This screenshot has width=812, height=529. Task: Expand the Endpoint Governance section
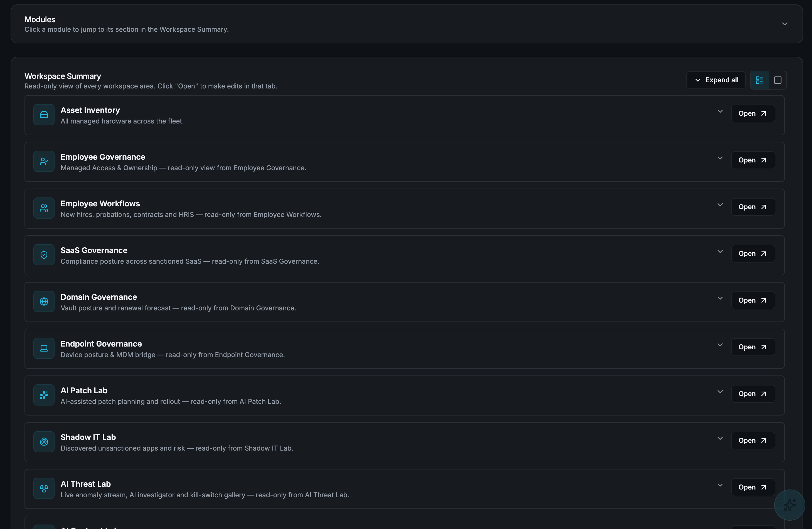coord(720,345)
